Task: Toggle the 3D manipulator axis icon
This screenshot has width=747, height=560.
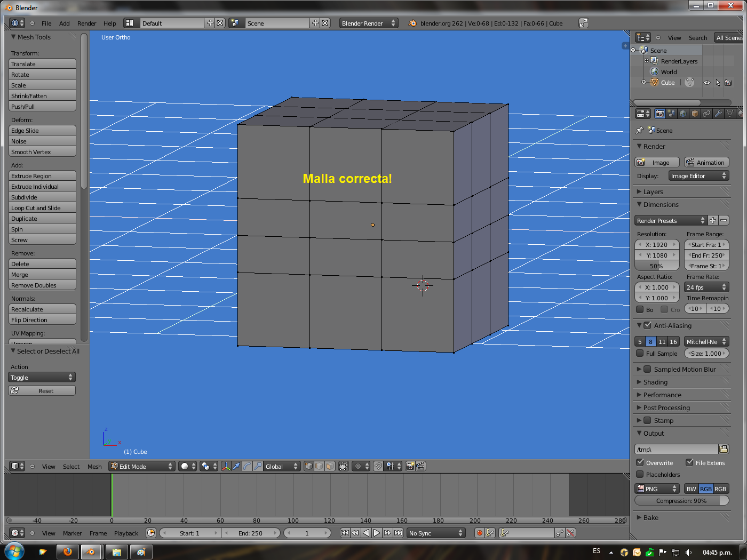Action: pos(226,466)
